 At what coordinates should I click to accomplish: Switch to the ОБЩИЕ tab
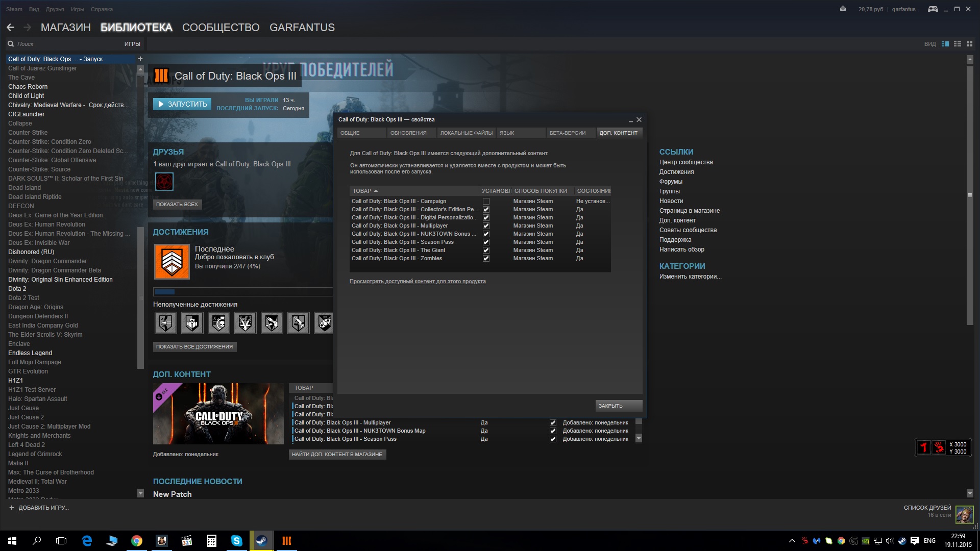361,133
